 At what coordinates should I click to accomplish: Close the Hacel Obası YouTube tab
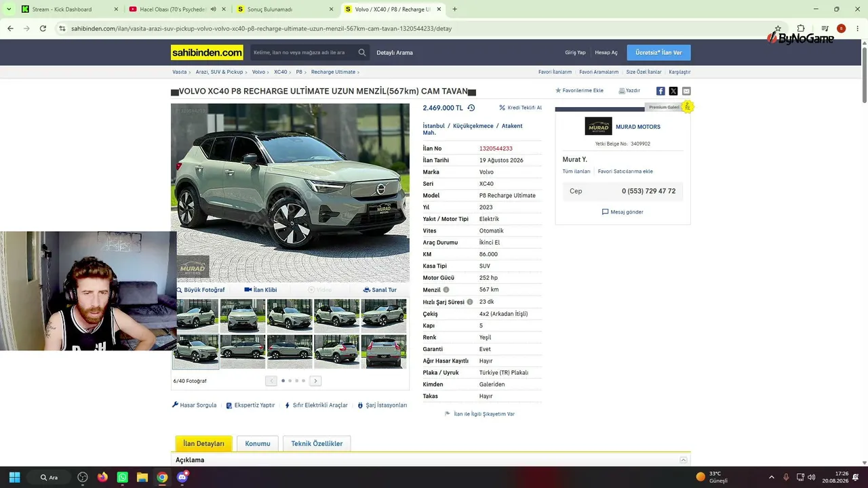pyautogui.click(x=224, y=9)
